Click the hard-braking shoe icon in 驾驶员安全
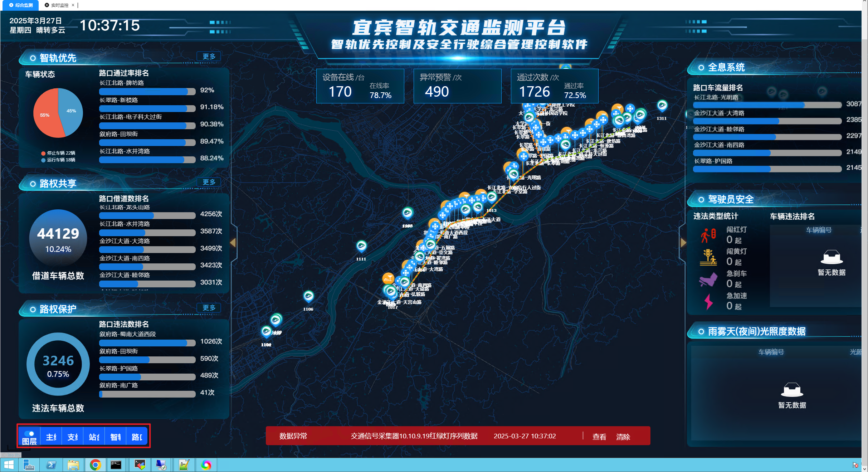Screen dimensions: 868x472 click(x=709, y=279)
